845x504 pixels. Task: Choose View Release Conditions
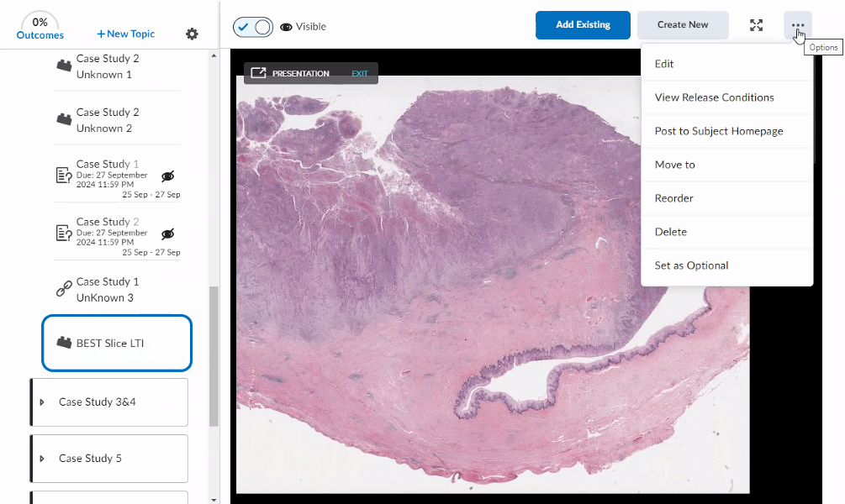(x=726, y=97)
